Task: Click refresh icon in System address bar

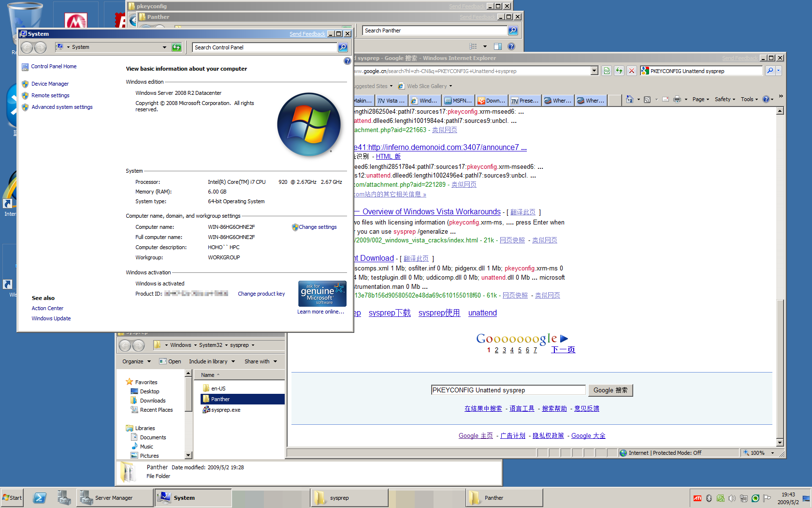Action: coord(176,47)
